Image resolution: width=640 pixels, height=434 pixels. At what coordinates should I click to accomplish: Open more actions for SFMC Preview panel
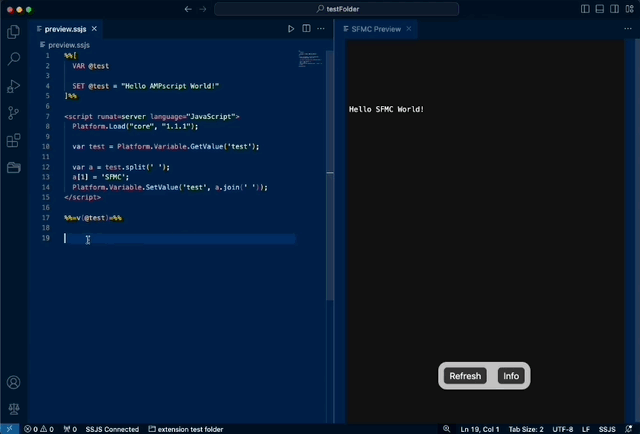coord(628,29)
